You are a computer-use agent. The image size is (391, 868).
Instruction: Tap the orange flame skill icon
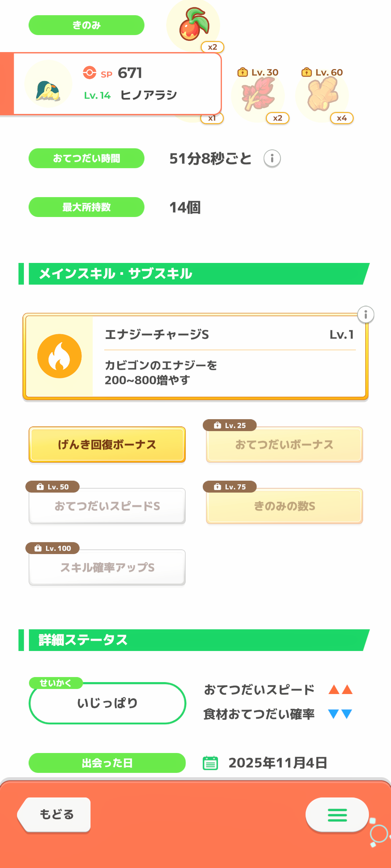[x=59, y=356]
